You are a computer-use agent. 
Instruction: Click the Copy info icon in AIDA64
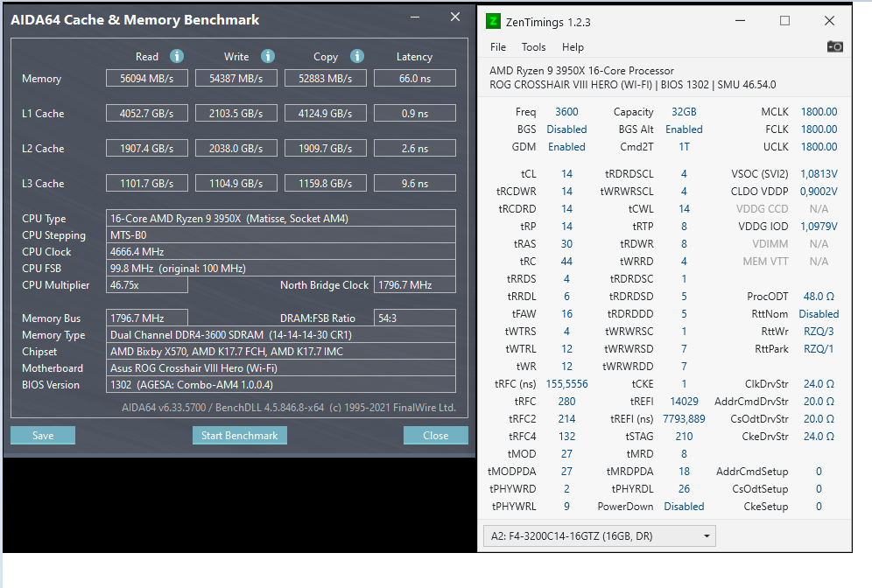[x=357, y=56]
